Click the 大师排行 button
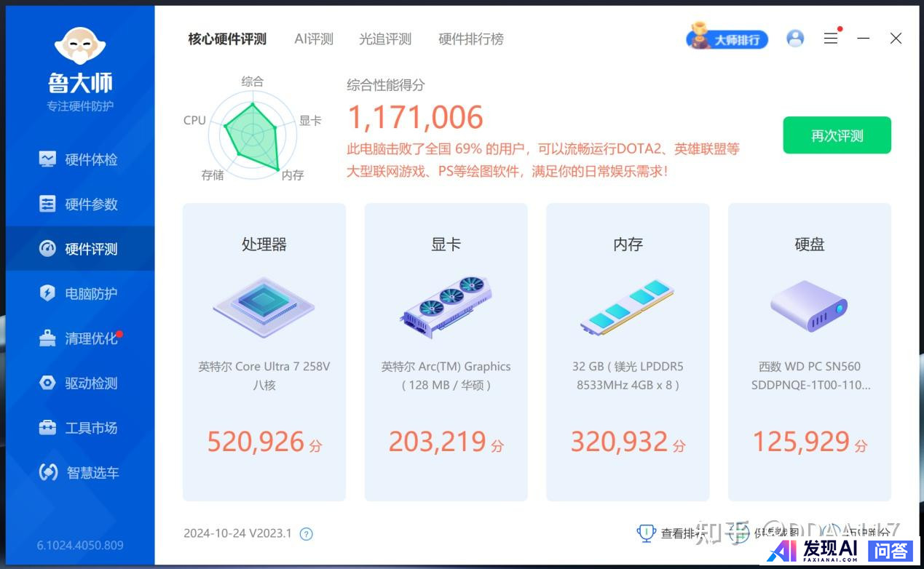Viewport: 924px width, 569px height. 727,39
